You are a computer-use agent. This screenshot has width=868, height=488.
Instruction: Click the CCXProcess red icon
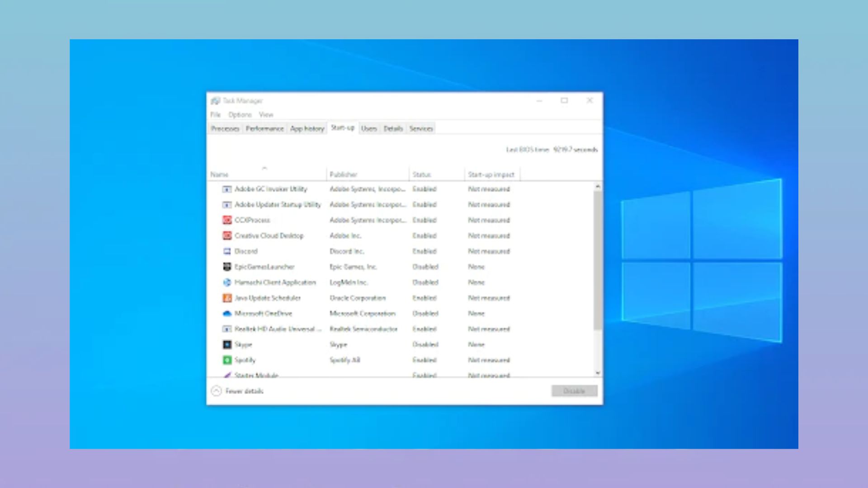pyautogui.click(x=227, y=220)
